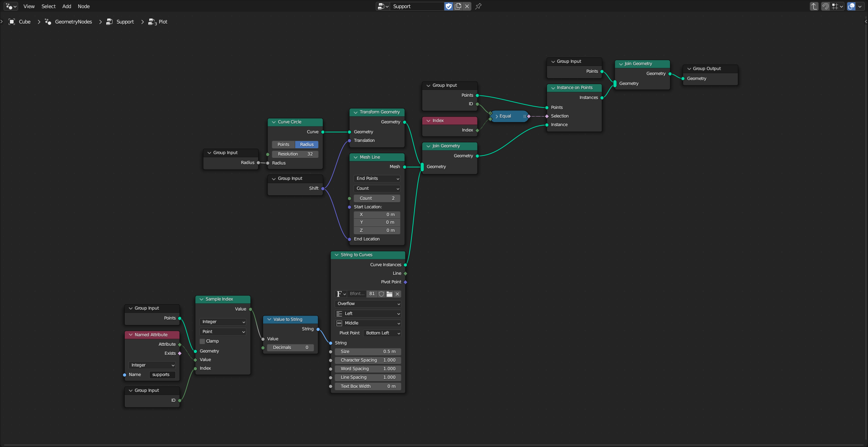
Task: Collapse the Instance on Points node
Action: tap(552, 88)
